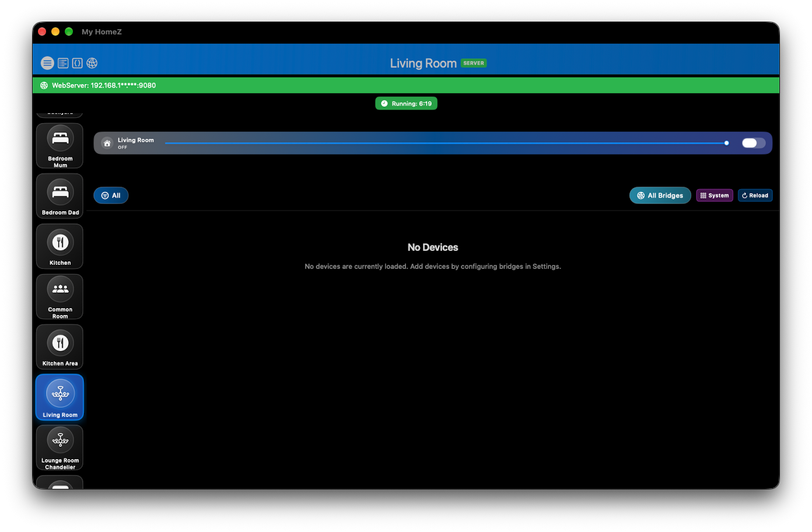Open the hamburger menu button
Screen dimensions: 812x532
coord(47,63)
